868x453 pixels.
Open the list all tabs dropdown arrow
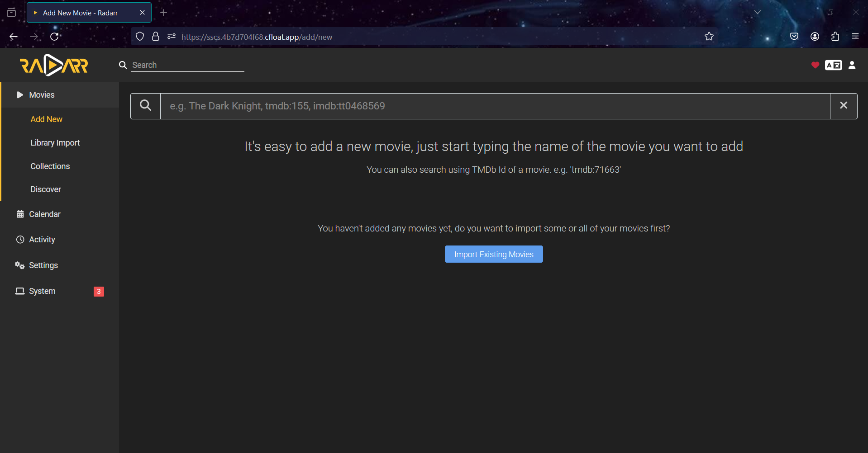point(758,12)
